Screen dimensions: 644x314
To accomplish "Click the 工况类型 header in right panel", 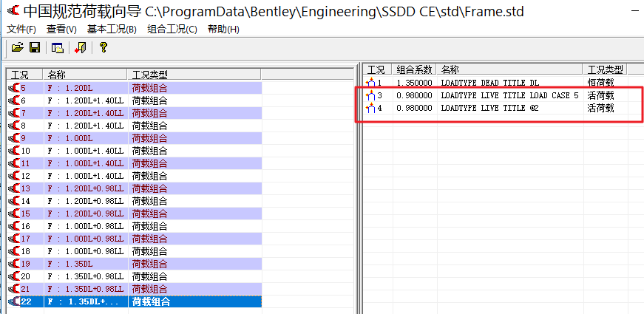I will [603, 69].
